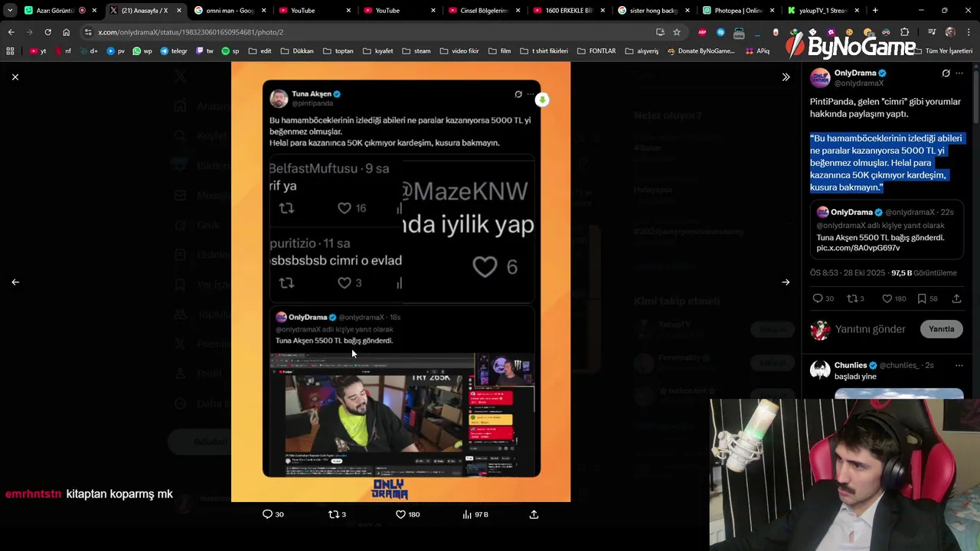Image resolution: width=980 pixels, height=551 pixels.
Task: Open the Dükkan bookmark folder
Action: pyautogui.click(x=297, y=51)
